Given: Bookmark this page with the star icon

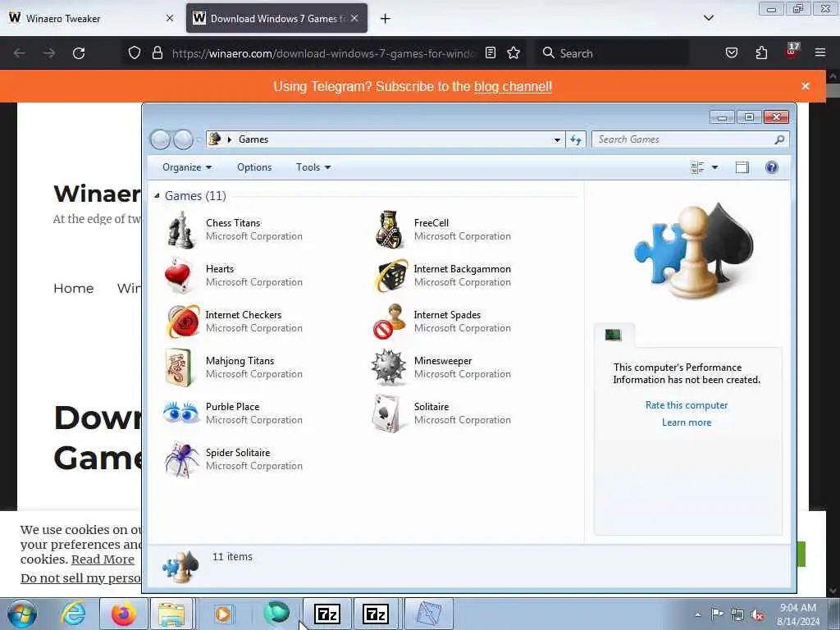Looking at the screenshot, I should (x=514, y=53).
